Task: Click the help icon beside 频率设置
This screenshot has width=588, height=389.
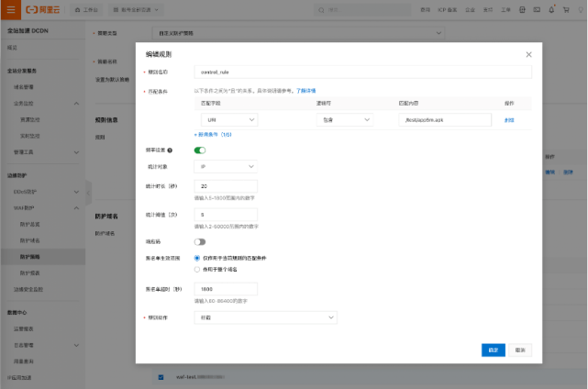Action: (171, 150)
